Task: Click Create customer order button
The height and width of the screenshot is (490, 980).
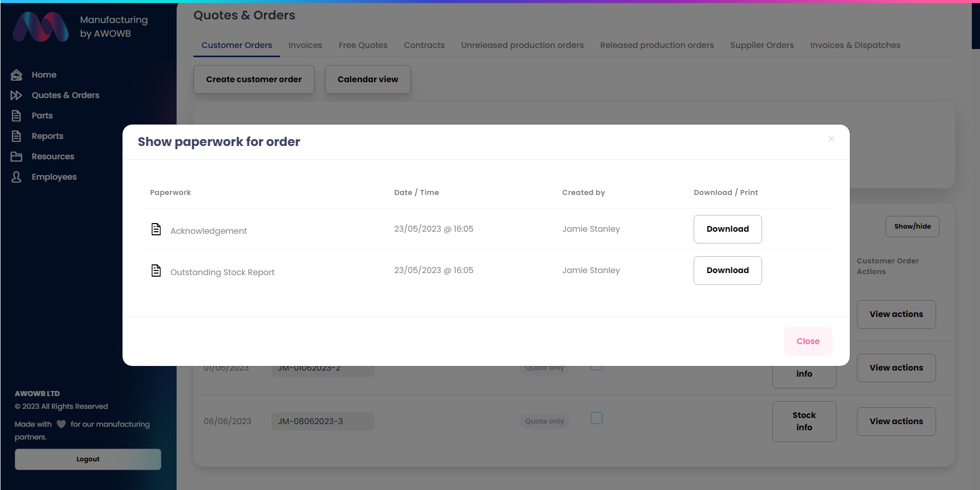Action: tap(254, 80)
